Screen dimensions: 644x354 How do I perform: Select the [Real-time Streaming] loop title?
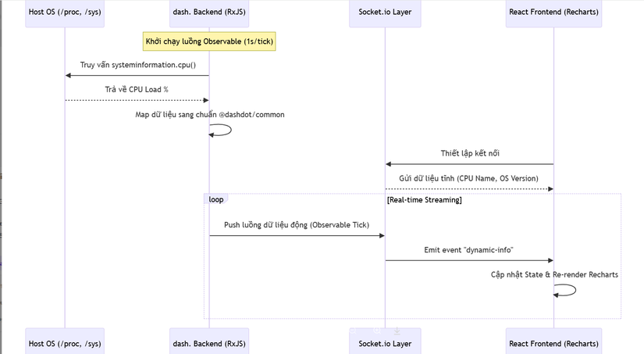(x=424, y=200)
